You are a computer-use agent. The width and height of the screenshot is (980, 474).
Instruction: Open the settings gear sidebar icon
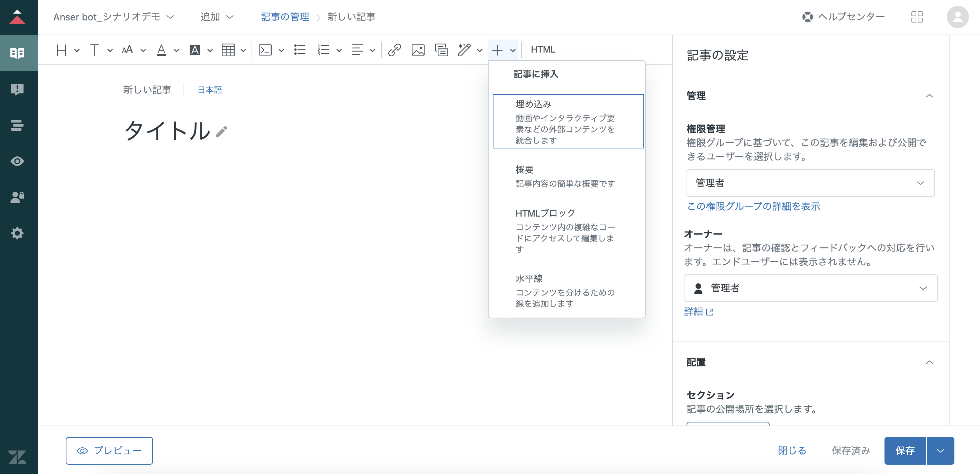pyautogui.click(x=18, y=233)
